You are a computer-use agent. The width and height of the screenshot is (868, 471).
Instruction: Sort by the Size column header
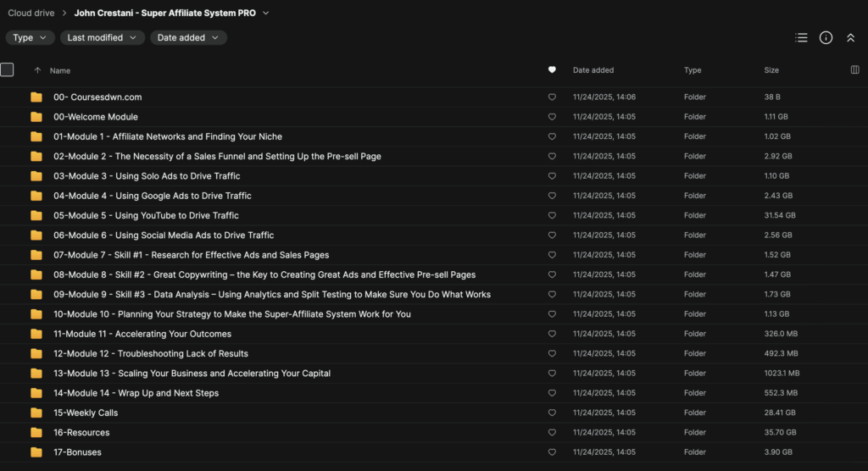[771, 70]
